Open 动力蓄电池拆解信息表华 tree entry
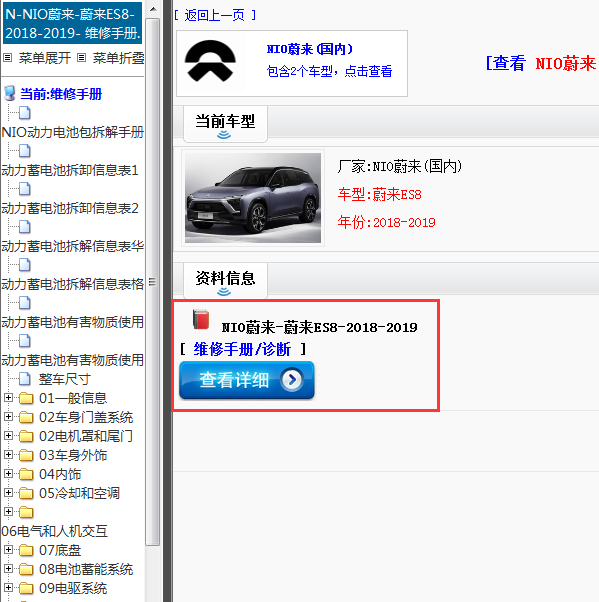 click(73, 246)
